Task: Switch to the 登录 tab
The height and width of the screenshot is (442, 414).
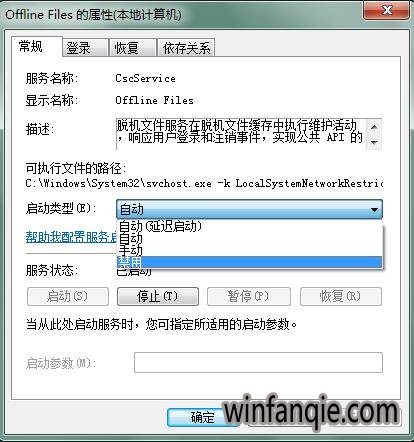Action: 85,48
